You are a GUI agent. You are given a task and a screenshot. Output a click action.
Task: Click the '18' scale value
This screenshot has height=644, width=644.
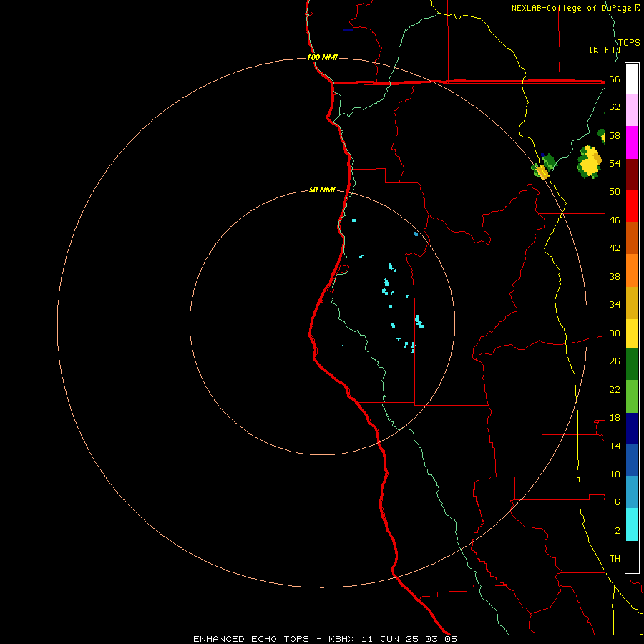click(x=615, y=418)
